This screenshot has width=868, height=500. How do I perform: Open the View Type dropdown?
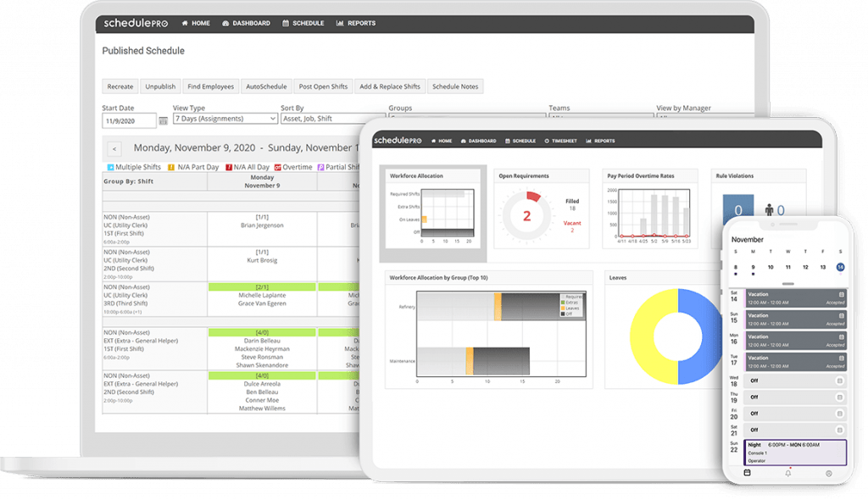click(x=225, y=119)
